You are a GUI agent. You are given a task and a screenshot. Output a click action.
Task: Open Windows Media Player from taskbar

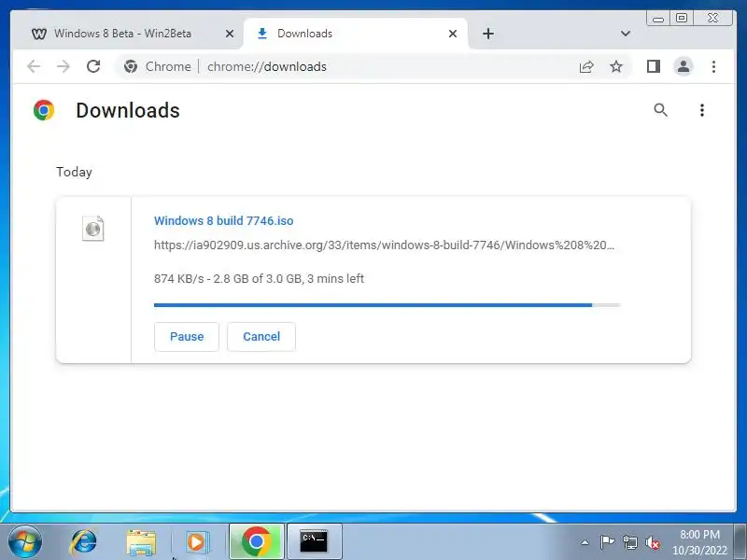[196, 542]
